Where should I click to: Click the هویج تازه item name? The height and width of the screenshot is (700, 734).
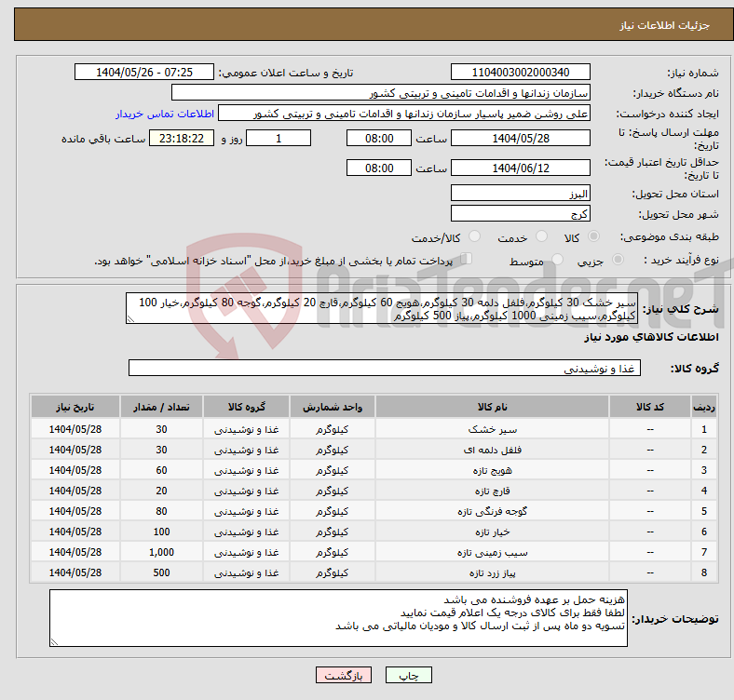493,470
